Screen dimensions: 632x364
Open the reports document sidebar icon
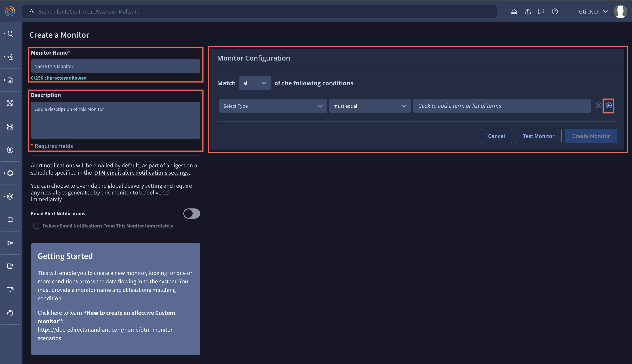click(x=10, y=80)
